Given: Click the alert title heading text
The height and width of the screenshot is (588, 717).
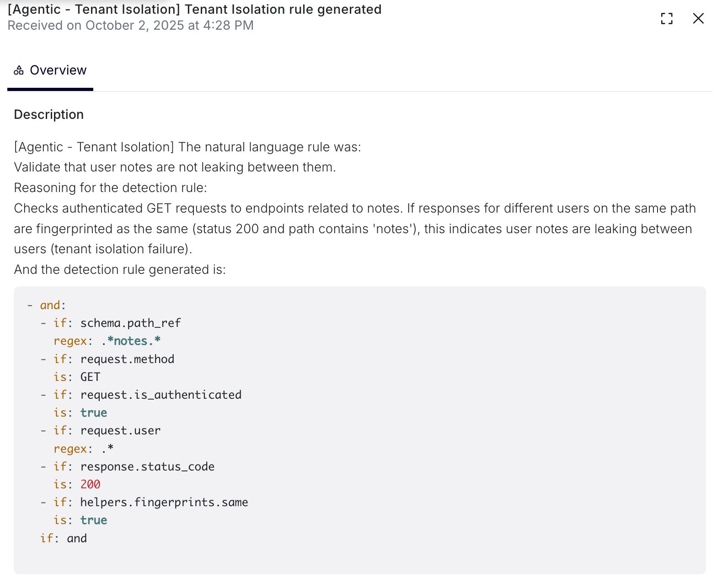Looking at the screenshot, I should [194, 10].
